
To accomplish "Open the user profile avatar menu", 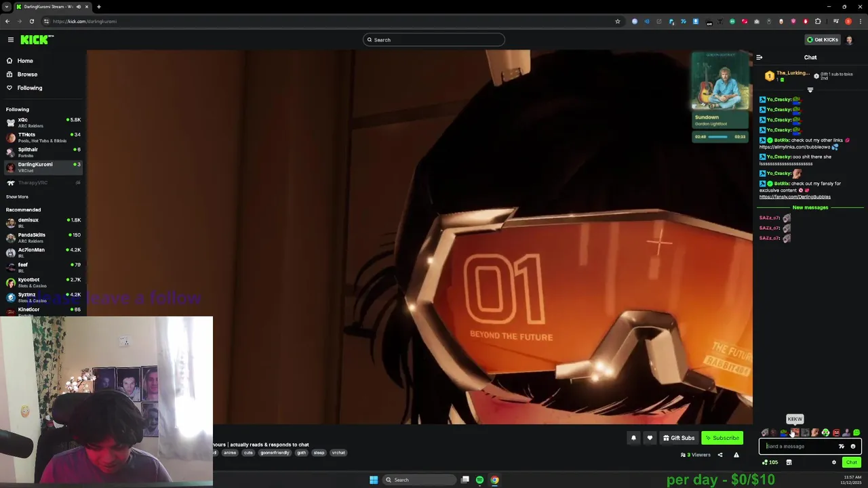I will [849, 40].
